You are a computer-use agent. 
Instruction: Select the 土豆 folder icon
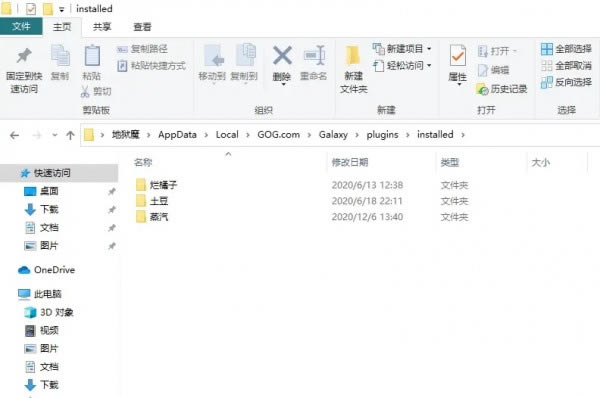coord(141,201)
